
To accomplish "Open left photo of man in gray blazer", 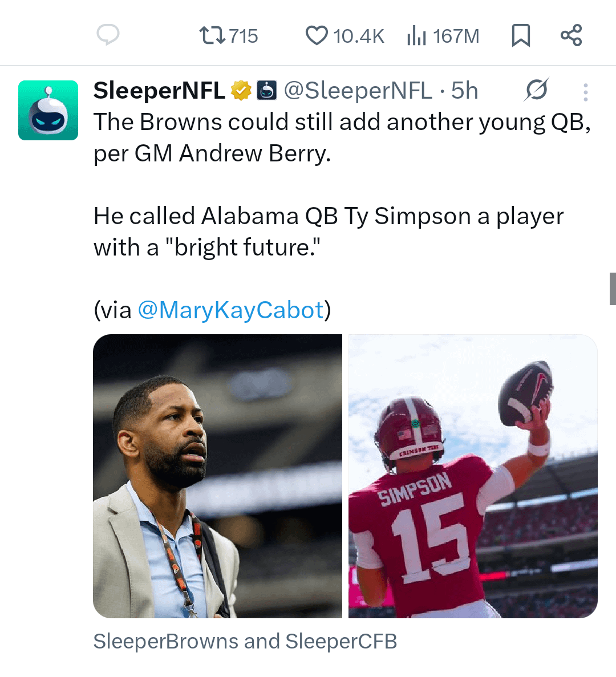I will coord(217,476).
